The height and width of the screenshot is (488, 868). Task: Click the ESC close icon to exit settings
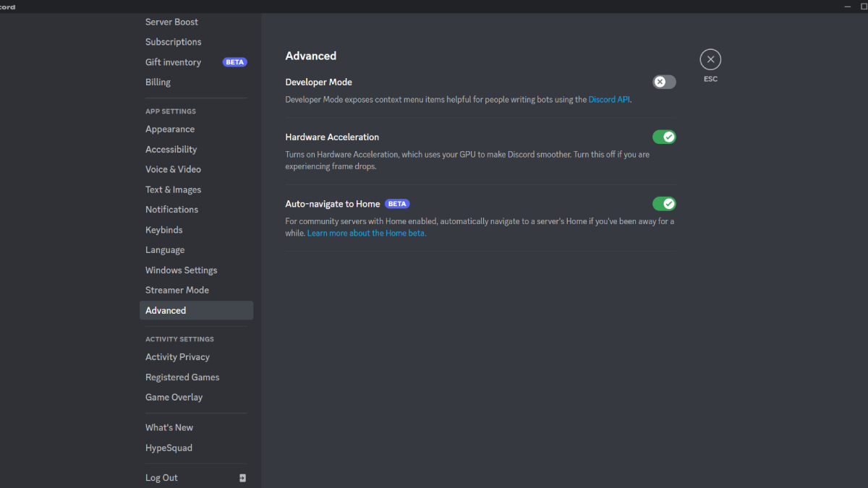pos(710,59)
